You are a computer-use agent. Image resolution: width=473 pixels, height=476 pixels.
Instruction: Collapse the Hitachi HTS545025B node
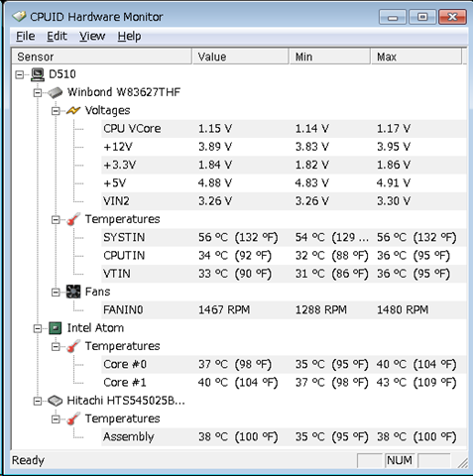pyautogui.click(x=38, y=402)
